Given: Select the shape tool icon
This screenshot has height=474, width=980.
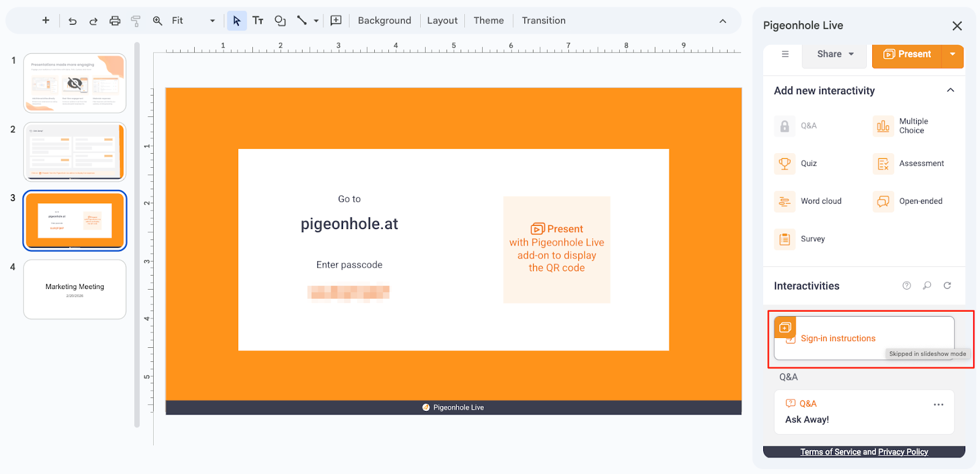Looking at the screenshot, I should [x=280, y=21].
